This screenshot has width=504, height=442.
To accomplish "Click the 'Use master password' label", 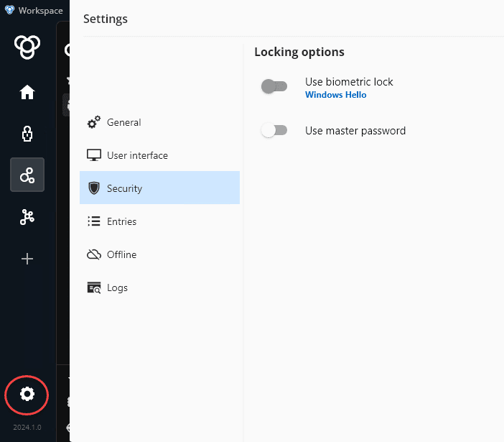I will tap(355, 131).
